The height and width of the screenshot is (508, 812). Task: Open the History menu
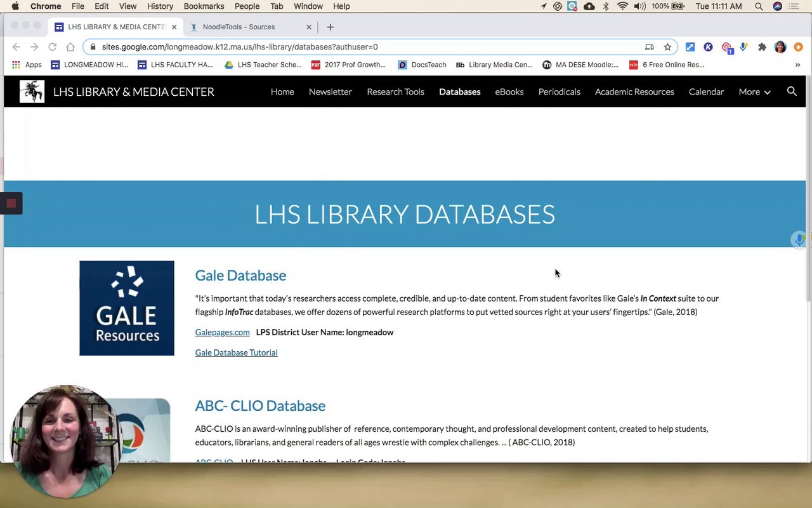160,6
